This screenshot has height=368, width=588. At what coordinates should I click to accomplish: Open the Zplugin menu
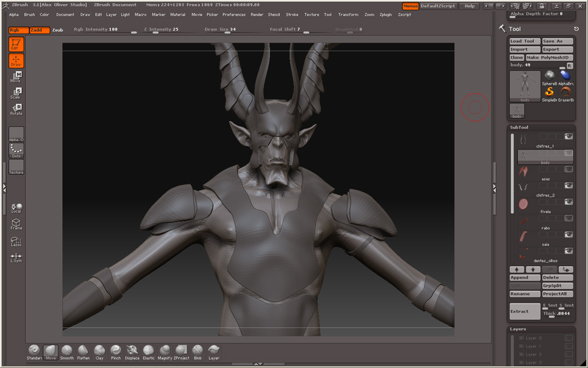386,15
